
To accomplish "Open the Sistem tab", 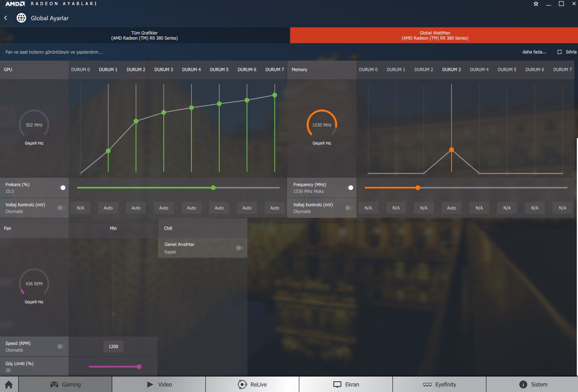I will click(x=532, y=384).
